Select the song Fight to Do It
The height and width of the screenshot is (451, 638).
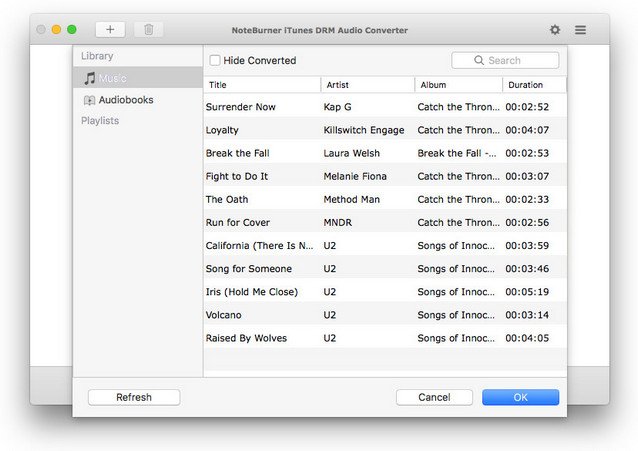coord(237,177)
